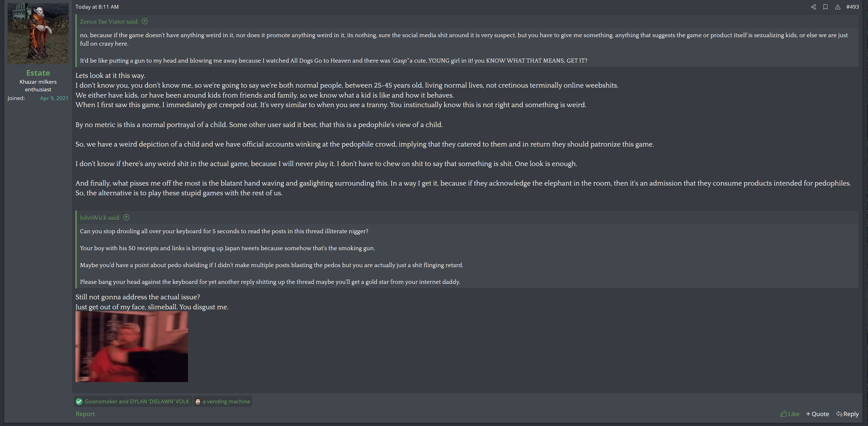Screen dimensions: 868x426
Task: Click the "Zenos Yae Viator said:" quote header
Action: click(x=109, y=22)
